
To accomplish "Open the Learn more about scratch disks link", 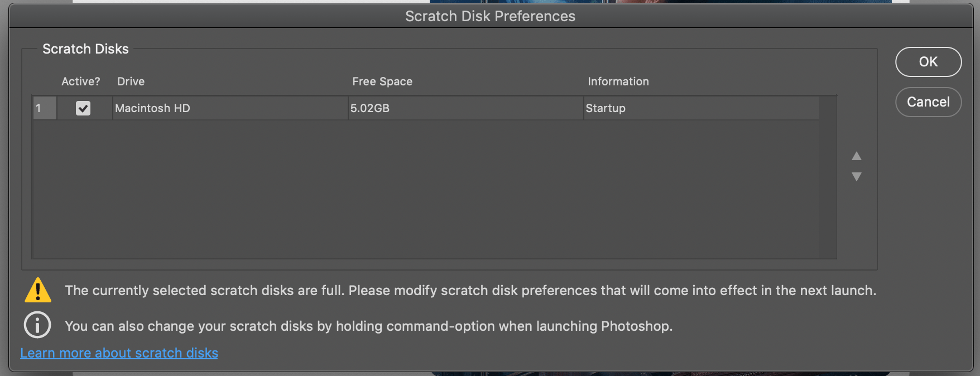I will [x=119, y=353].
